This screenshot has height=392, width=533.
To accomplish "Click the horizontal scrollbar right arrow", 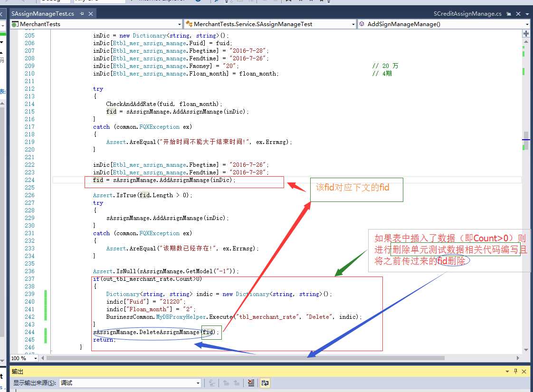I will pyautogui.click(x=518, y=358).
